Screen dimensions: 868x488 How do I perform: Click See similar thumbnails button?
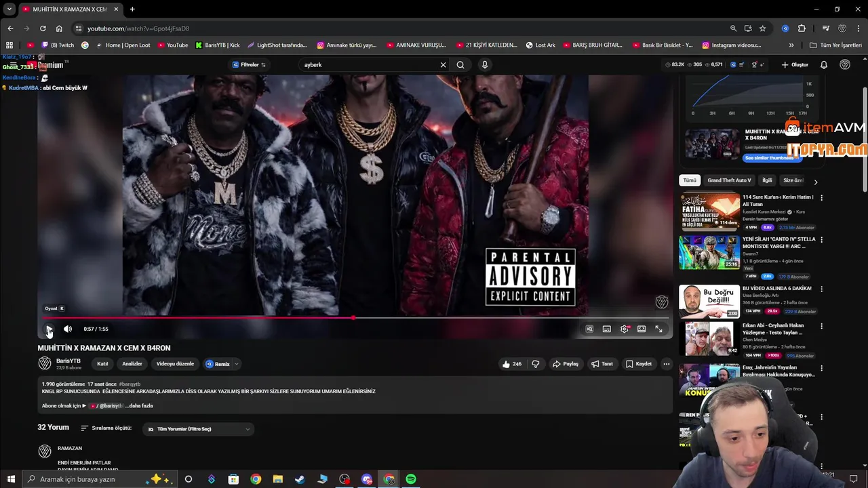773,158
